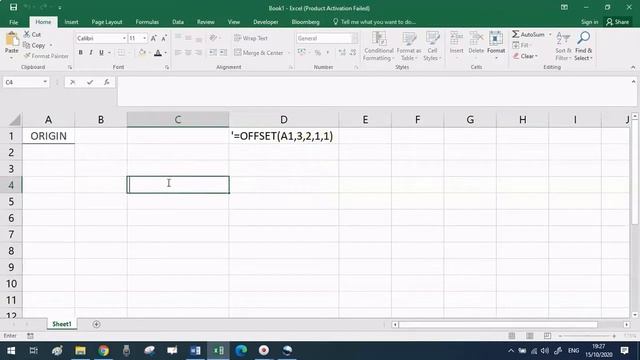640x360 pixels.
Task: Open General number format dropdown
Action: point(354,38)
